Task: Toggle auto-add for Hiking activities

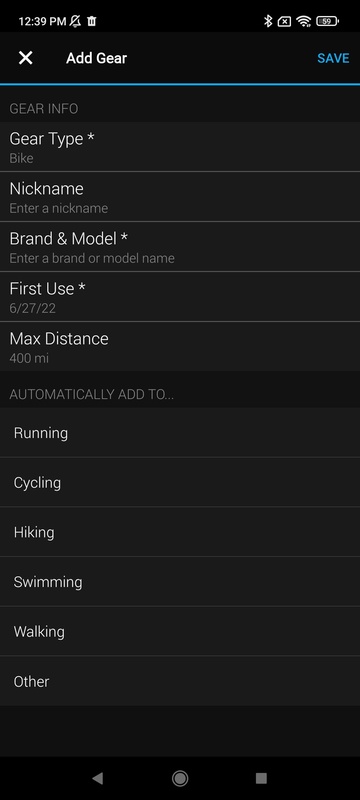Action: (180, 532)
